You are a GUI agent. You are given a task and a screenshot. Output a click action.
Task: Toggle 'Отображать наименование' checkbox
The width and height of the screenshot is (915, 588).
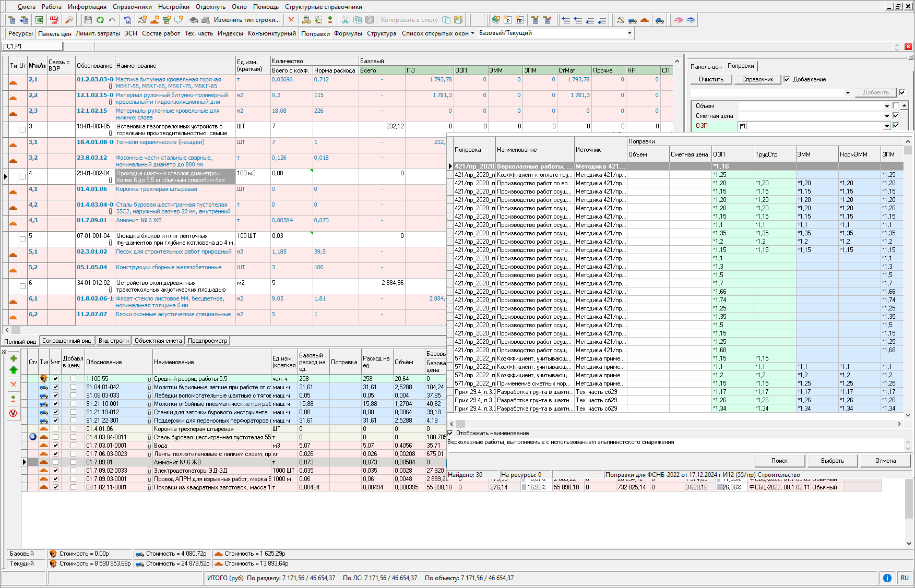click(x=450, y=433)
